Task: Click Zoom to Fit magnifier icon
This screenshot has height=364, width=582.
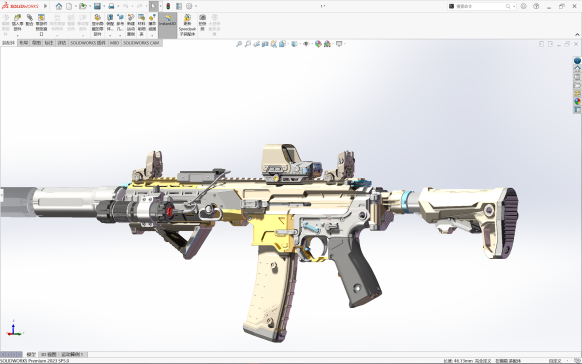Action: coord(239,44)
